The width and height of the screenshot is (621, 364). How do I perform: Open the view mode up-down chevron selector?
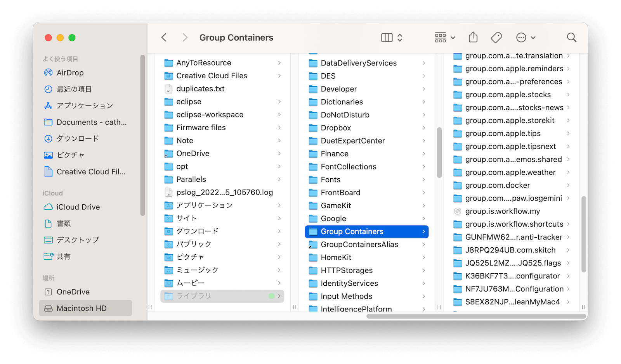pos(400,38)
